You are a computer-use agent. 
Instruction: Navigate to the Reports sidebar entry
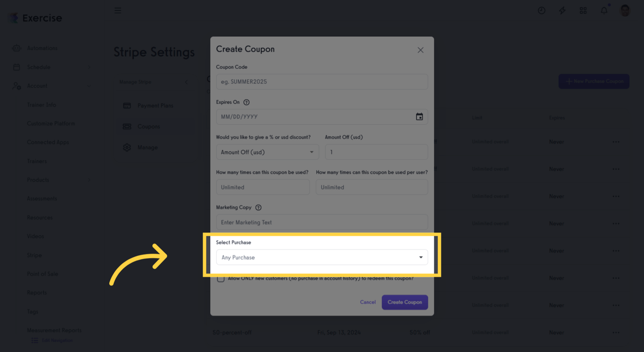pos(37,293)
